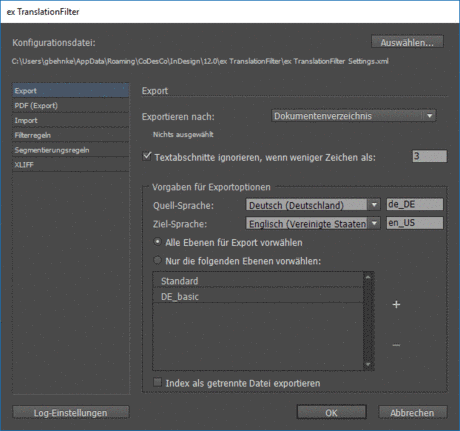Select the DE_basic layer entry

(258, 296)
